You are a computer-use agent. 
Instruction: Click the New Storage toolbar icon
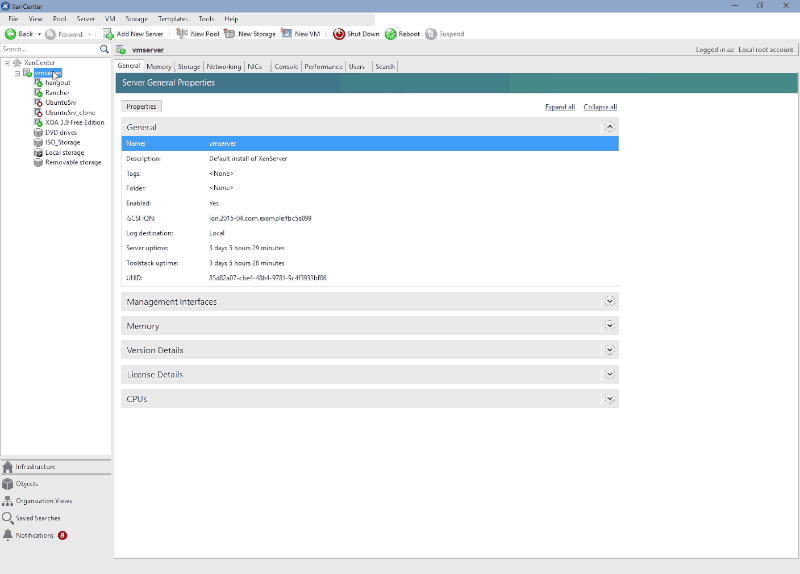[230, 34]
